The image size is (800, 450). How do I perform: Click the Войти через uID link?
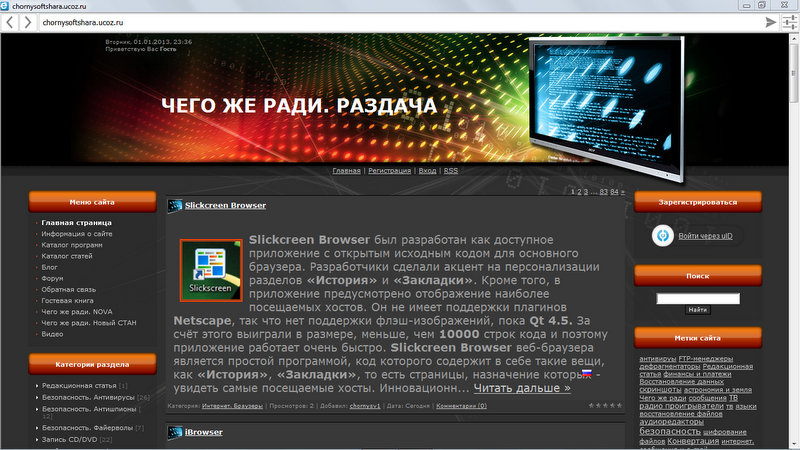pyautogui.click(x=705, y=236)
